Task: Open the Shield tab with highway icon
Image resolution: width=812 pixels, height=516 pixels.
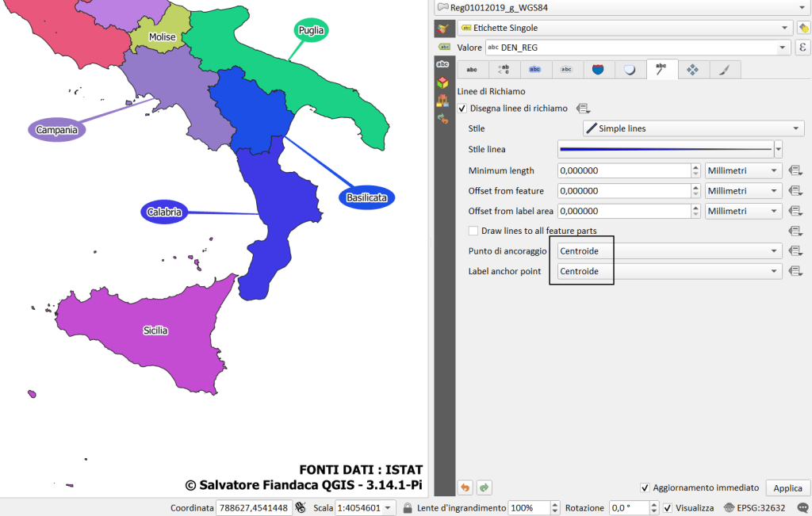Action: (x=599, y=70)
